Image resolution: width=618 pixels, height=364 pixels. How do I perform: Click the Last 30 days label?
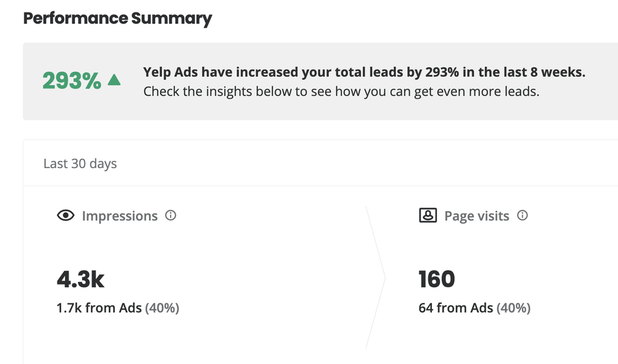pos(80,164)
